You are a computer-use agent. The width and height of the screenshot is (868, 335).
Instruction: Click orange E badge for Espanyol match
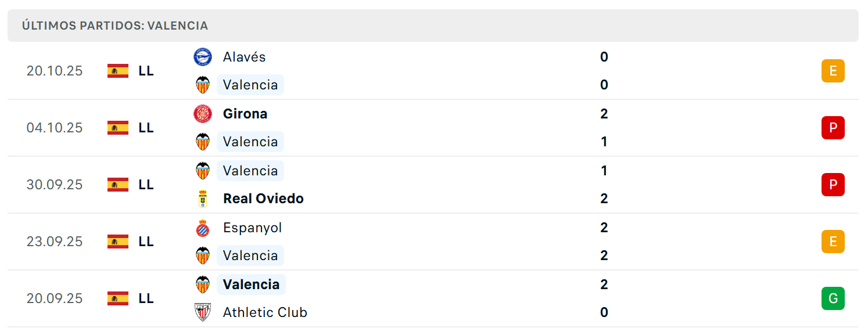833,242
